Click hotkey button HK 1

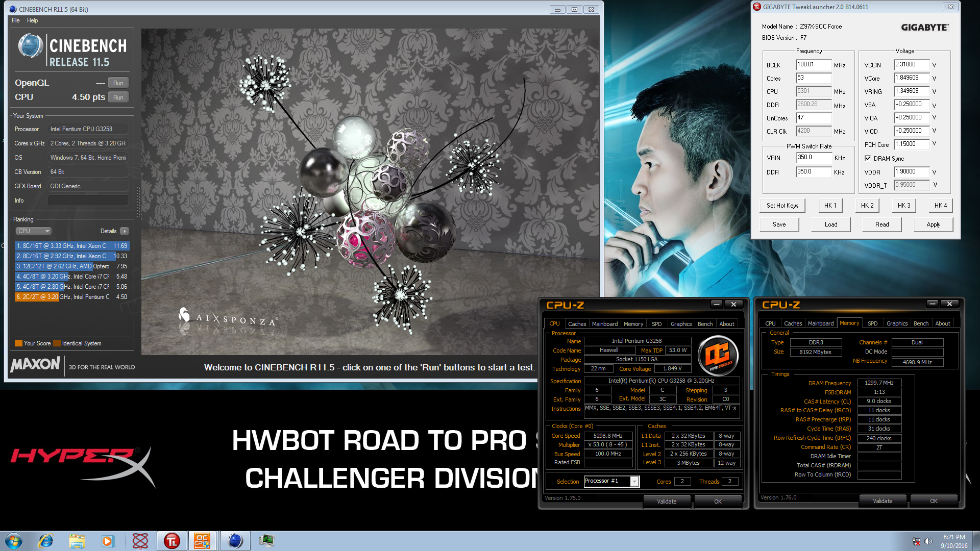click(830, 206)
